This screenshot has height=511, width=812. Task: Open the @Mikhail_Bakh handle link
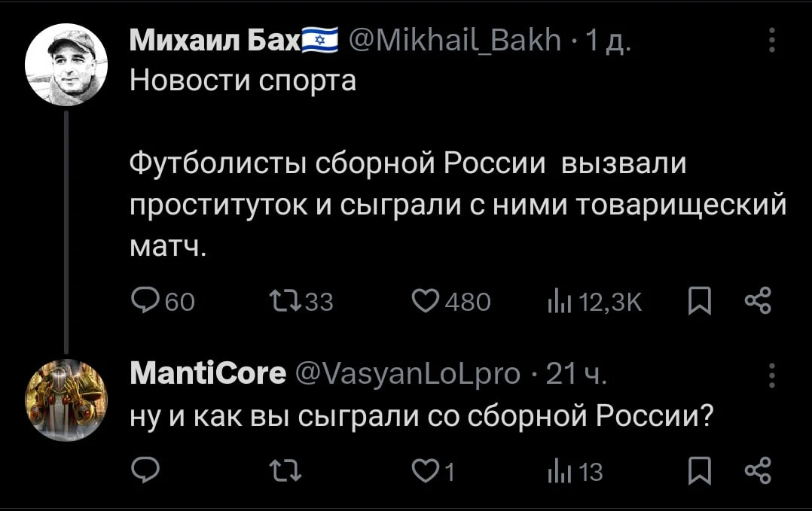point(455,40)
